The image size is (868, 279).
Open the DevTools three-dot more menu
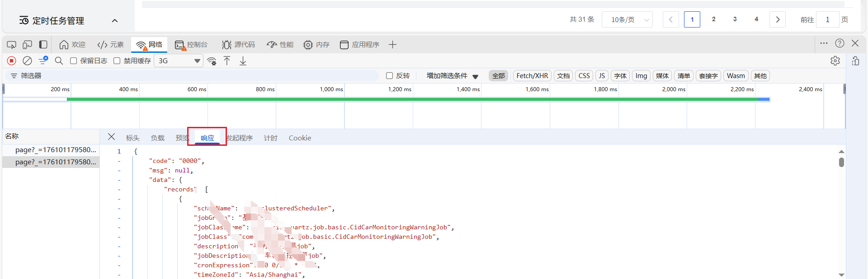[x=824, y=43]
